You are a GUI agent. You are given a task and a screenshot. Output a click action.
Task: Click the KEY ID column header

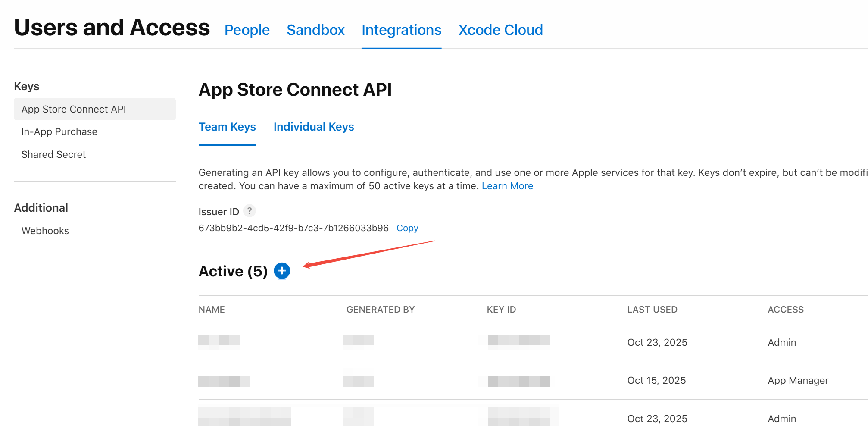(501, 310)
